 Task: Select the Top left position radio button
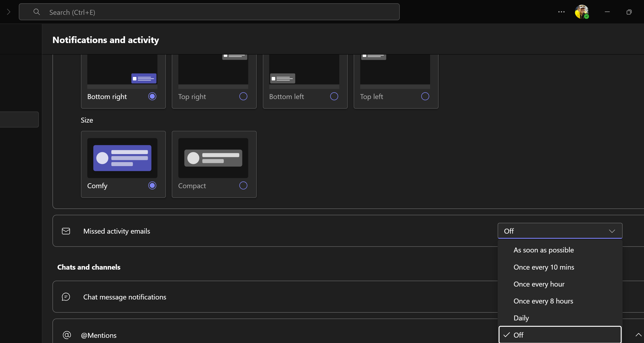(x=425, y=96)
